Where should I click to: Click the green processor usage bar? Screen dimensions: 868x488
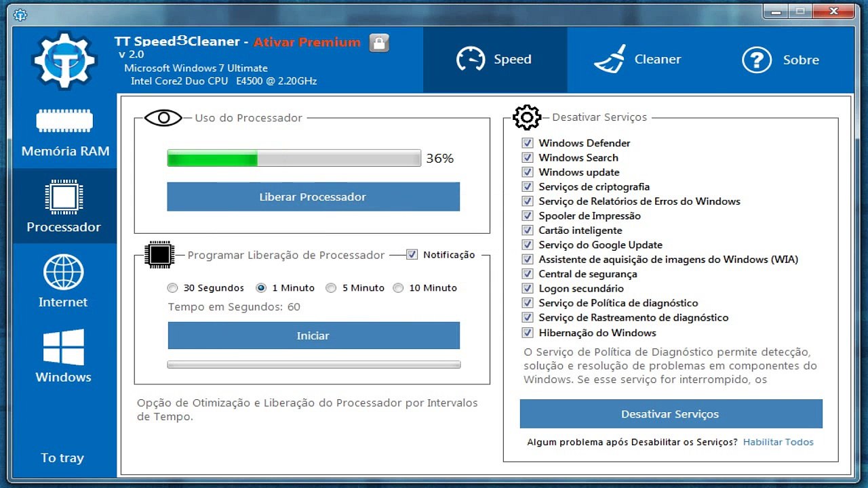point(294,159)
